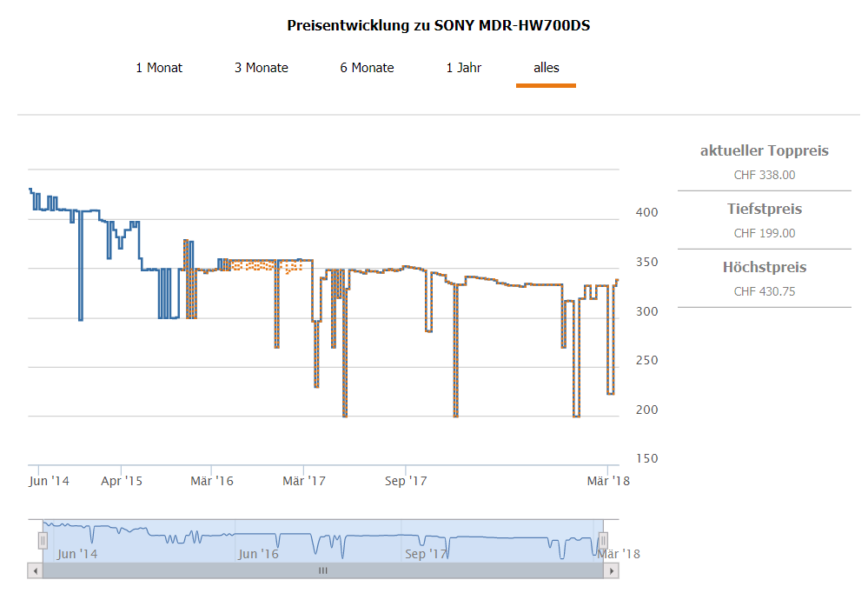Select the '1 Monat' time range tab
Image resolution: width=868 pixels, height=600 pixels.
click(159, 68)
